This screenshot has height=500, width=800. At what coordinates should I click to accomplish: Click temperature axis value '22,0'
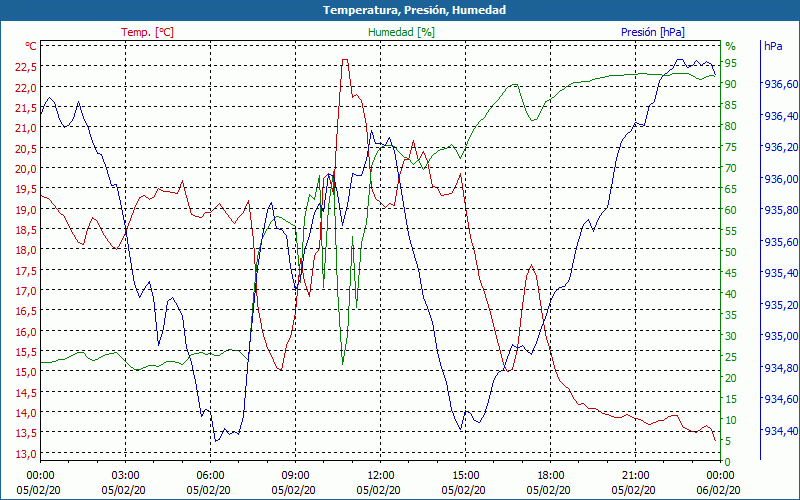coord(27,87)
